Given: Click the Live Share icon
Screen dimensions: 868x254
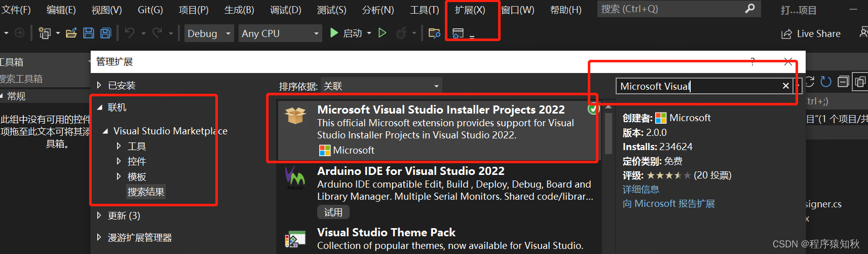Looking at the screenshot, I should click(x=786, y=34).
